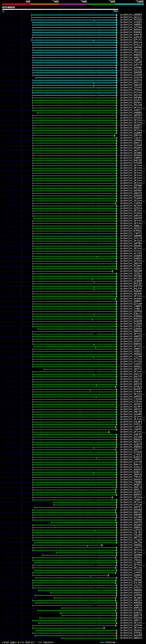Click the magenta alignment bar
146x644 pixels.
point(75,606)
